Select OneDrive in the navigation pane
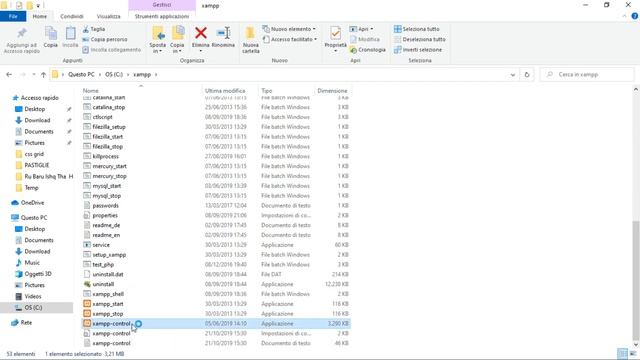 coord(32,203)
